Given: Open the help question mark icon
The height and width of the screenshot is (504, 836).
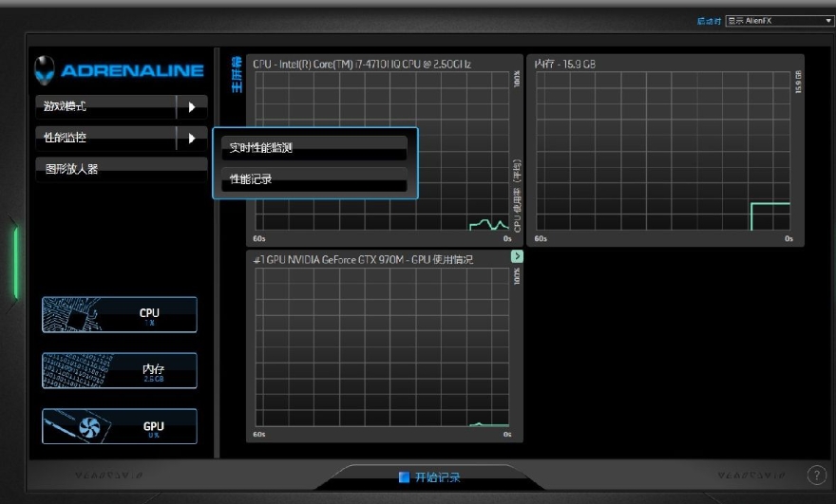Looking at the screenshot, I should tap(816, 475).
